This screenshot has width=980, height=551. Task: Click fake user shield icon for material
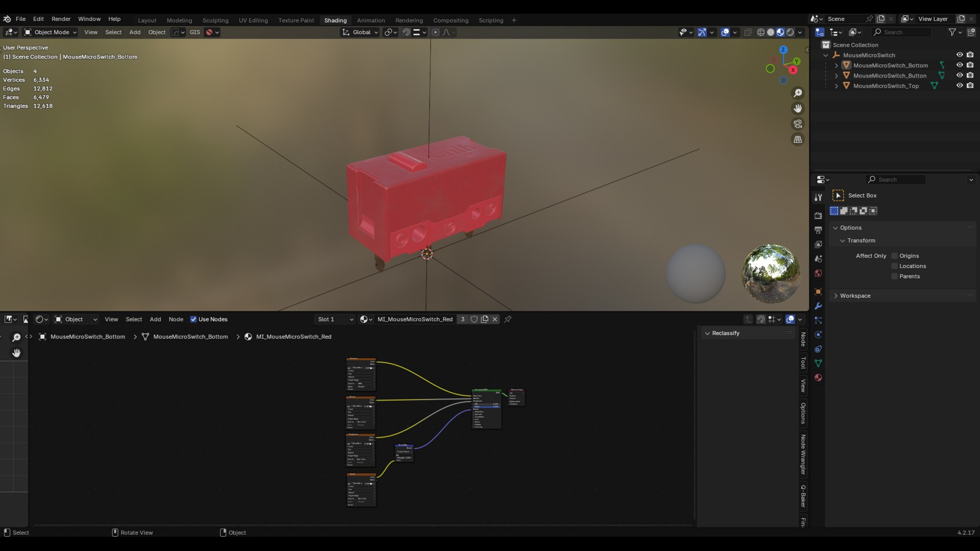474,319
